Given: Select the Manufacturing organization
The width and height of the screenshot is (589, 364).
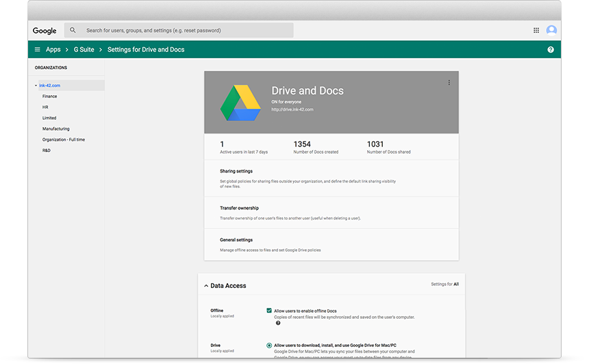Looking at the screenshot, I should pyautogui.click(x=55, y=129).
